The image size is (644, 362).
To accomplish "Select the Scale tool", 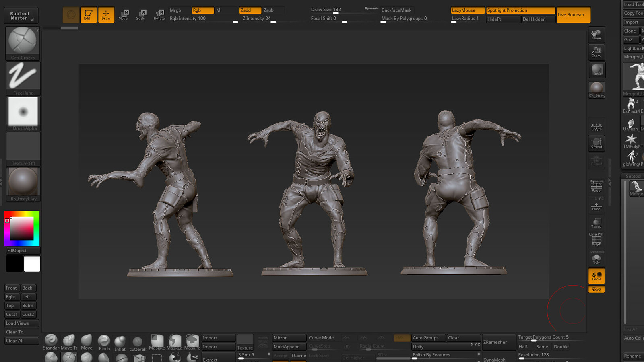I will tap(141, 14).
